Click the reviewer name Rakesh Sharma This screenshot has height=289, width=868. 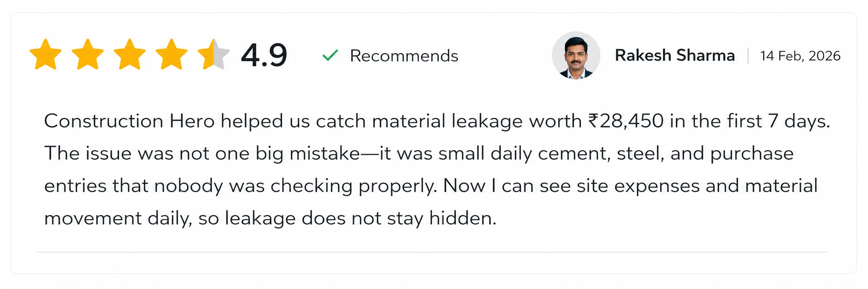tap(675, 55)
